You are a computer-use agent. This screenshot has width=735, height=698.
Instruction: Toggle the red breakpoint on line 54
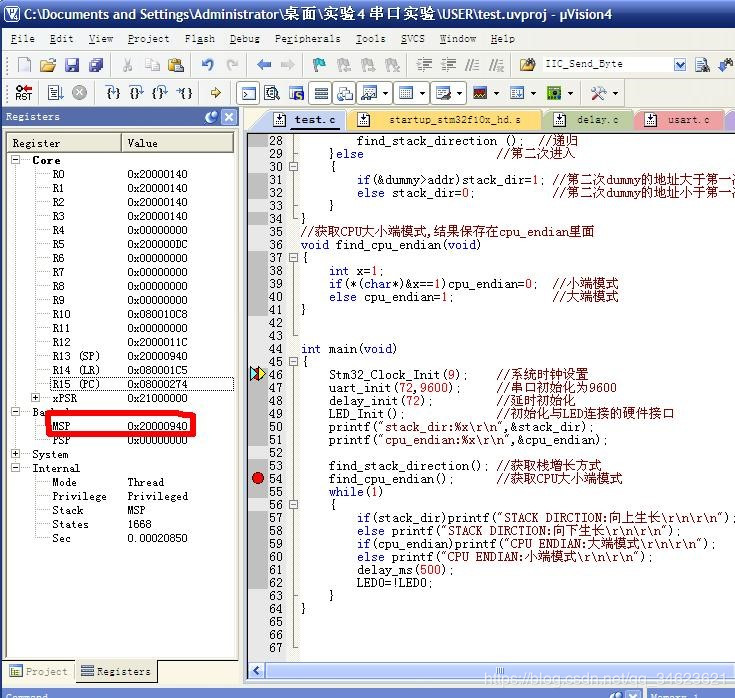coord(257,478)
